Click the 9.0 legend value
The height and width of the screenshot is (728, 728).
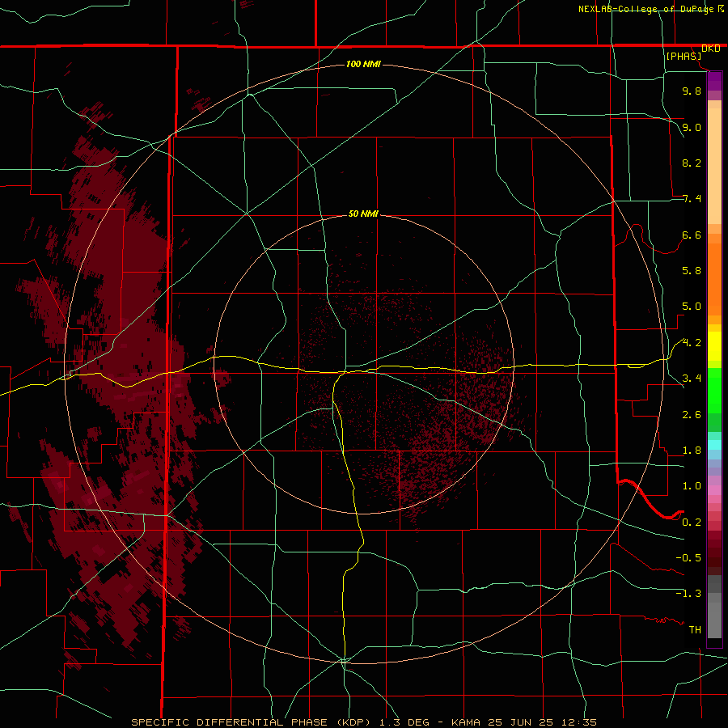tap(692, 127)
